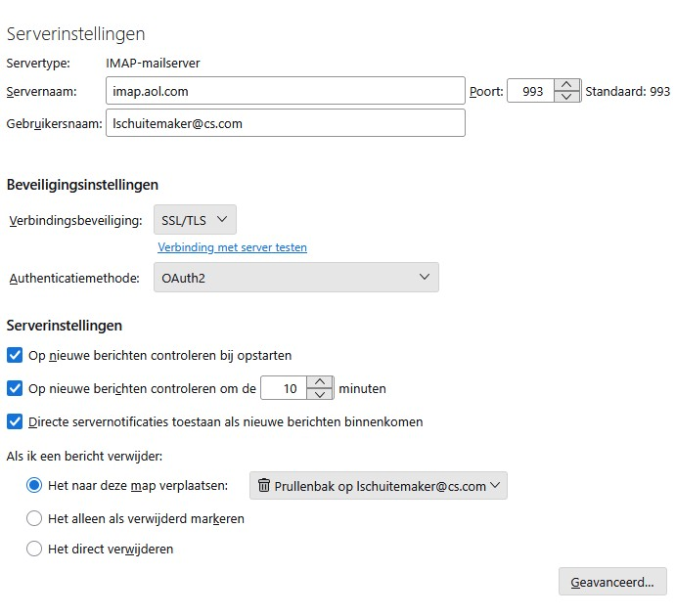Disable periodic new message checking checkbox
Viewport: 675px width, 616px height.
[15, 388]
